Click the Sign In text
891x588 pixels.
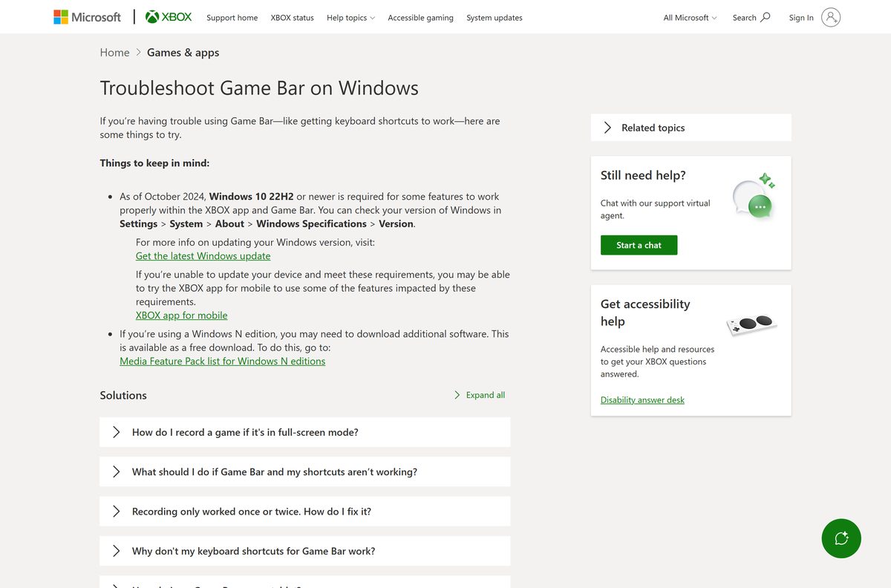pos(801,18)
